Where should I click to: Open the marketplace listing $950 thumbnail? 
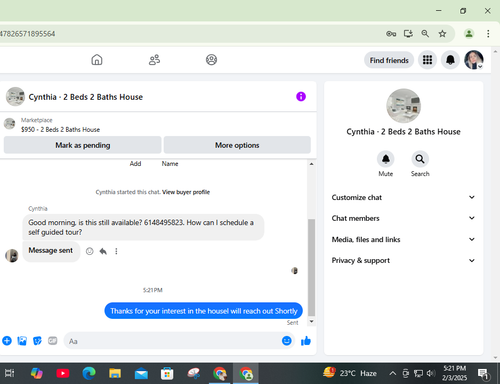9,123
